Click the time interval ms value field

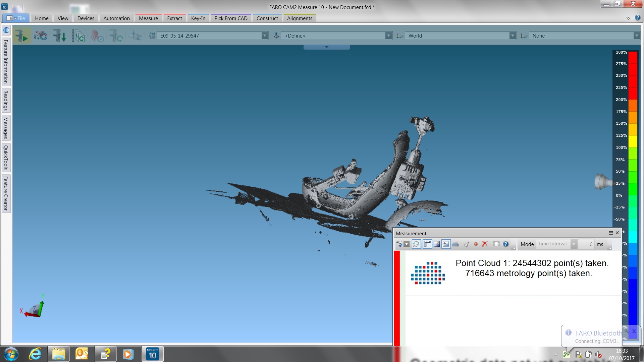(x=586, y=244)
